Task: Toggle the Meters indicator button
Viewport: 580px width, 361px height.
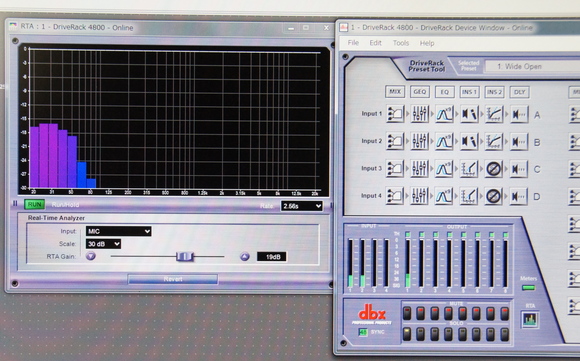Action: coord(528,287)
